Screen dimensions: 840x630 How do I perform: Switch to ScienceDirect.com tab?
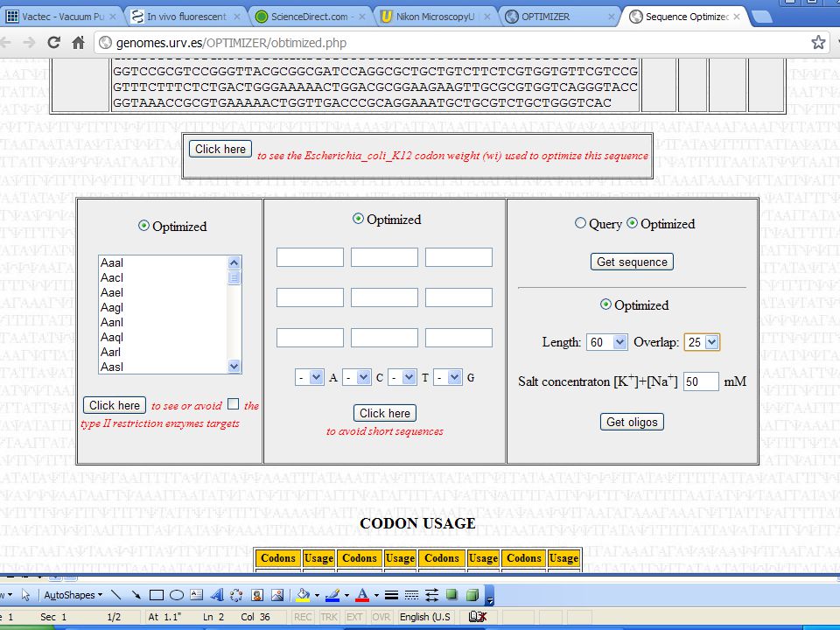[310, 17]
